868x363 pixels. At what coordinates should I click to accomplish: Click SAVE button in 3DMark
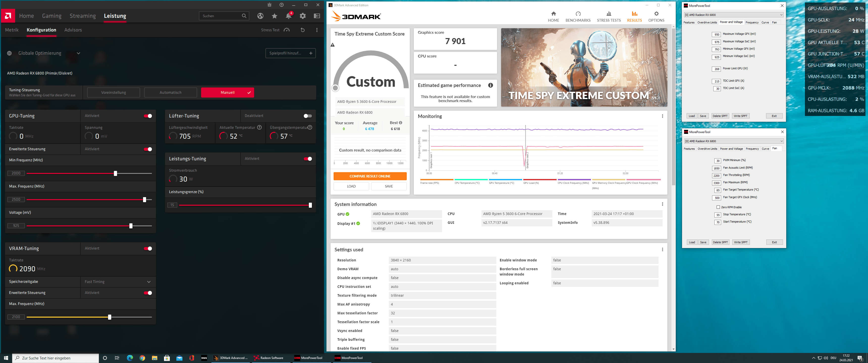389,186
